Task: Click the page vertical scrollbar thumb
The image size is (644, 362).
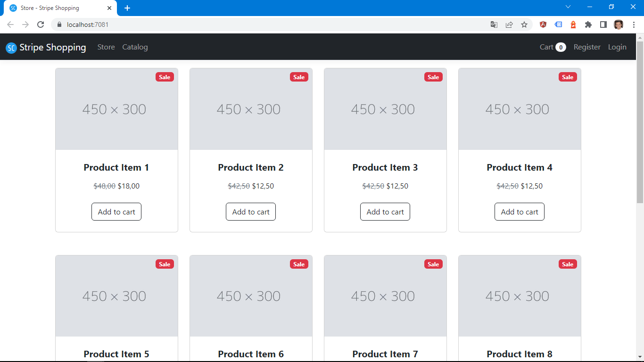Action: 640,123
